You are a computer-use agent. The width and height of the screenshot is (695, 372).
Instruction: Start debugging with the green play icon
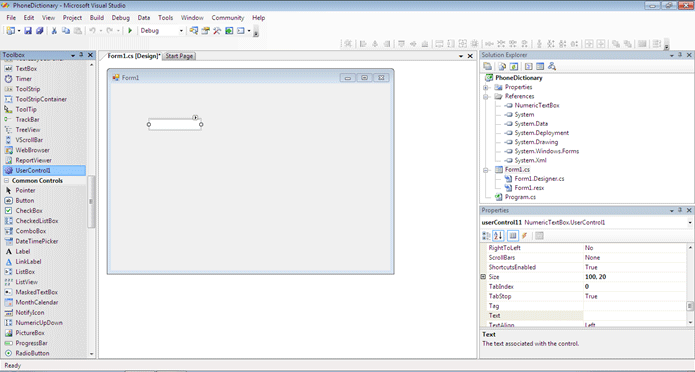click(x=130, y=31)
